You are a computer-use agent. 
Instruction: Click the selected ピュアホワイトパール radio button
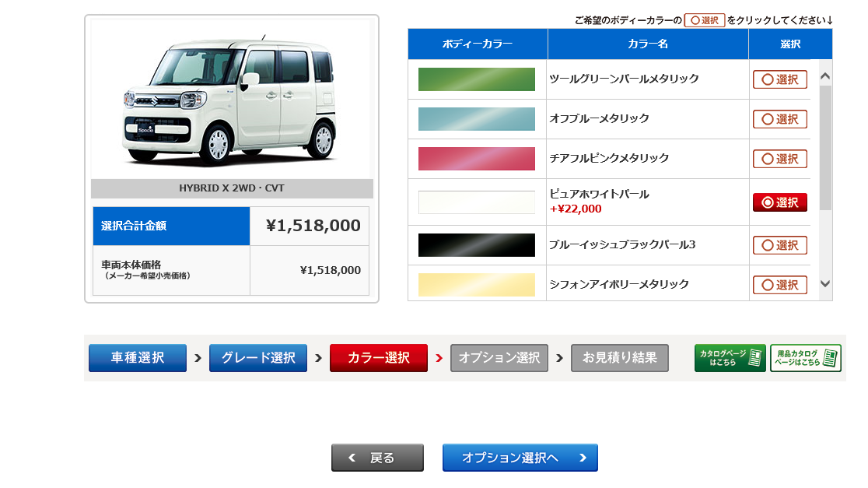click(779, 202)
